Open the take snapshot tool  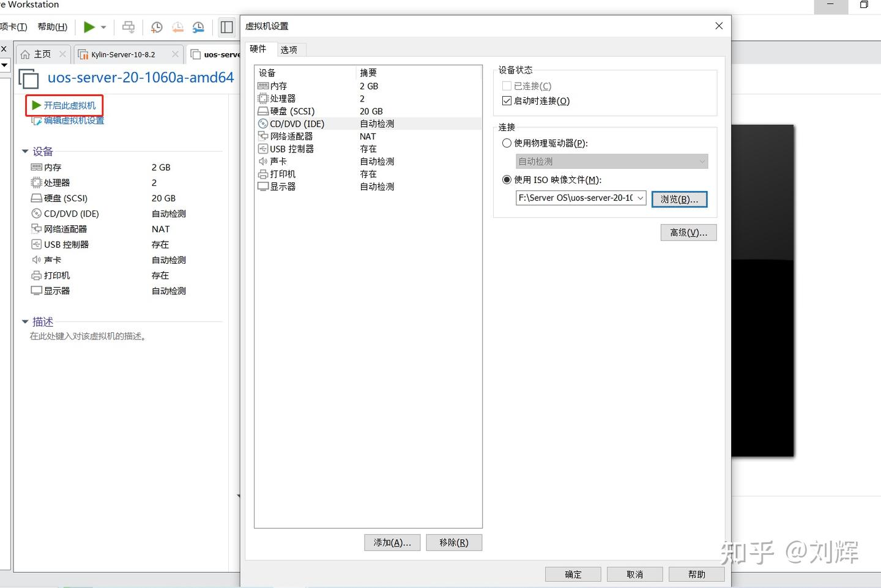(x=156, y=27)
